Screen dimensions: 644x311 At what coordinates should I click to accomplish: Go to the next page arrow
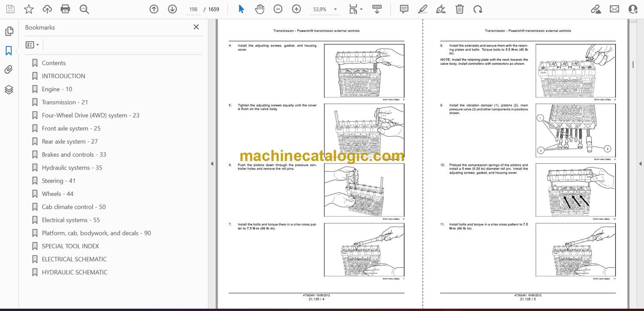click(x=172, y=9)
